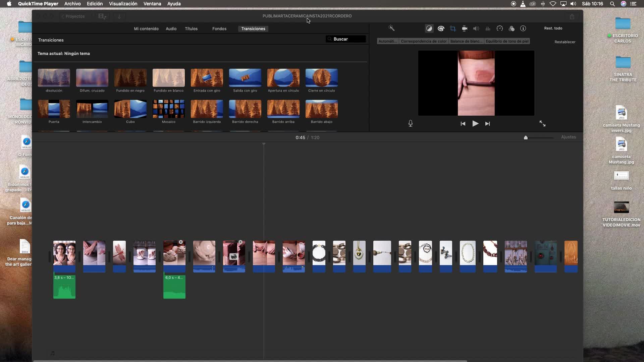
Task: Select the Mosaico transition thumbnail
Action: click(x=168, y=109)
